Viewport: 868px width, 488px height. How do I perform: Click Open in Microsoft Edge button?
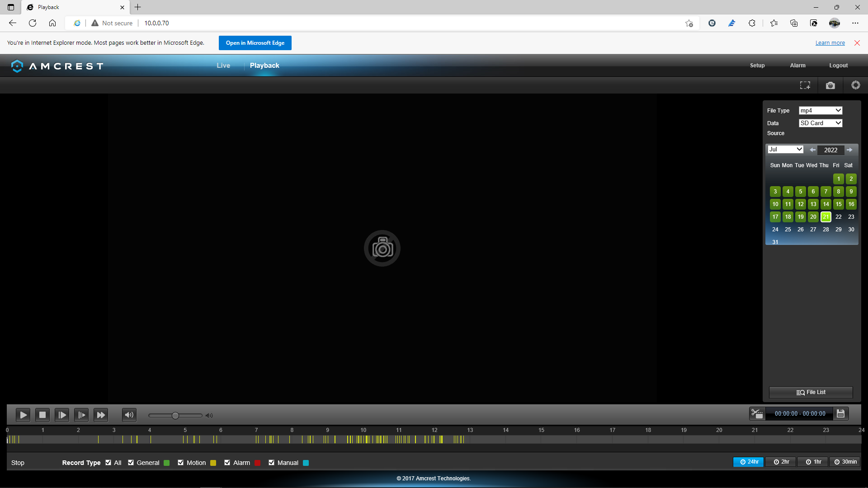[255, 43]
